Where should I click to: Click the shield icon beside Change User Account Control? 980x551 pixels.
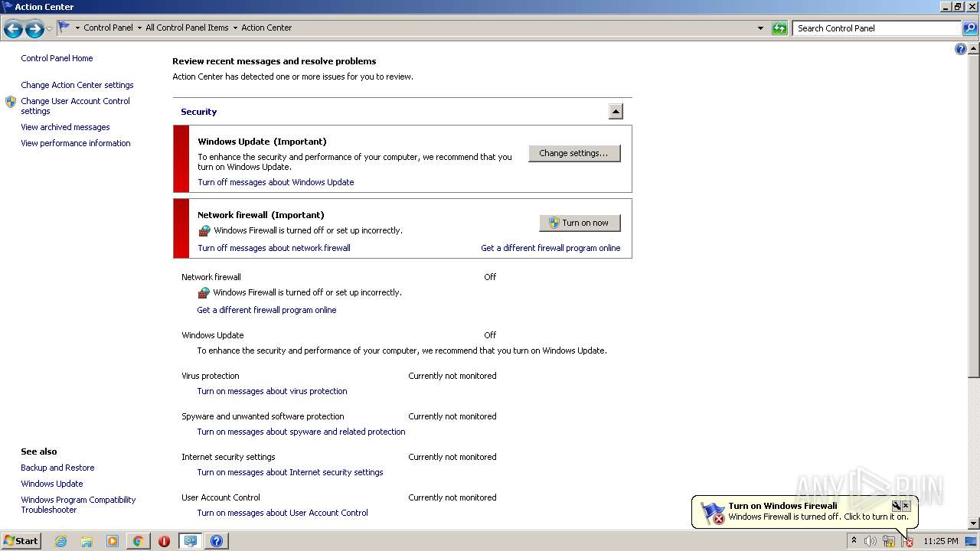coord(11,101)
